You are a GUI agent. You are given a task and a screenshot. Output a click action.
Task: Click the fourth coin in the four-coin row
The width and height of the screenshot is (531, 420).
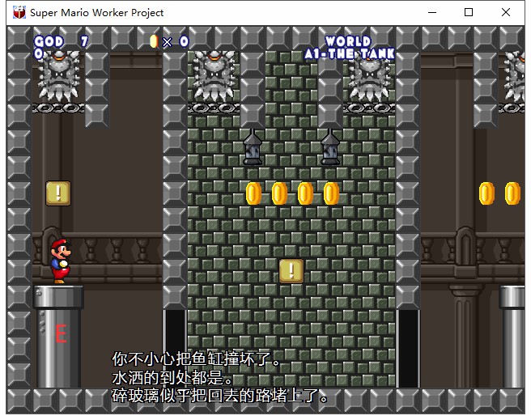pos(331,193)
